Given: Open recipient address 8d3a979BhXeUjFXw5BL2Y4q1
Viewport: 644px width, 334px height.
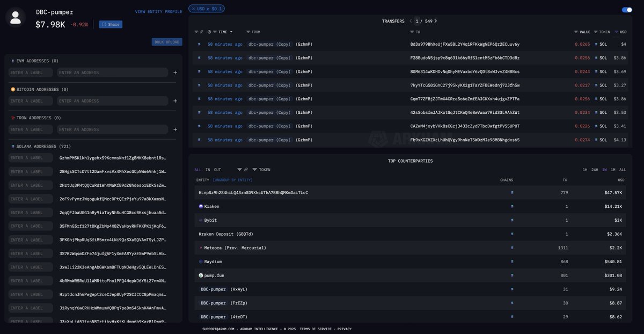Looking at the screenshot, I should tap(465, 44).
